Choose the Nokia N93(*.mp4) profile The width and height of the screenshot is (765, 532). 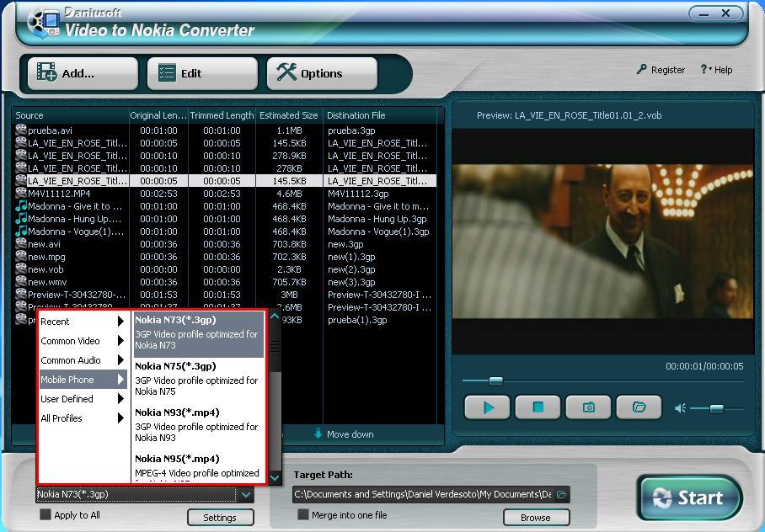pos(199,427)
